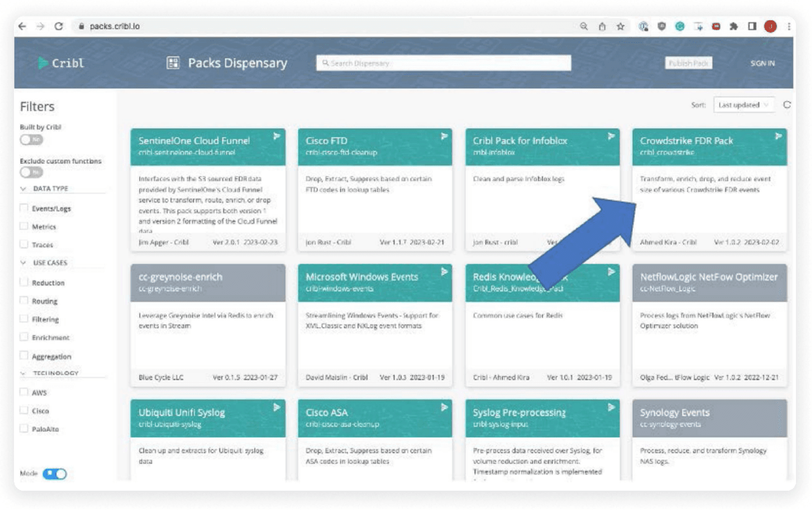Open the Crowdstrike FDR Pack card

point(709,190)
